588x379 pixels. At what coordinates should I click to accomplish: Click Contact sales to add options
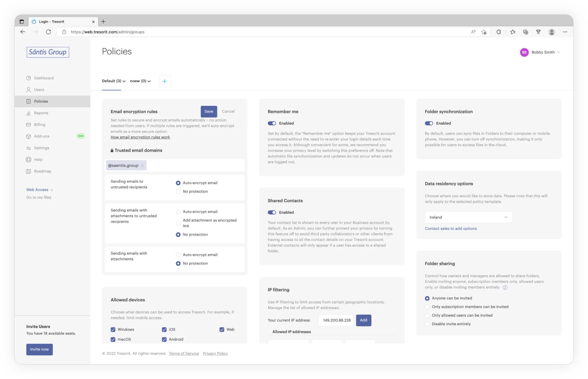[450, 229]
